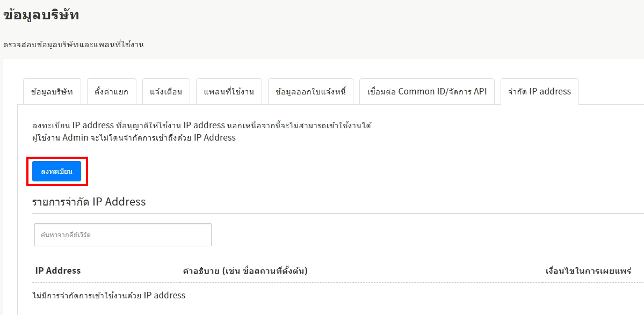The image size is (644, 315).
Task: Switch to the ตั้งค่าแยก tab
Action: (x=111, y=92)
